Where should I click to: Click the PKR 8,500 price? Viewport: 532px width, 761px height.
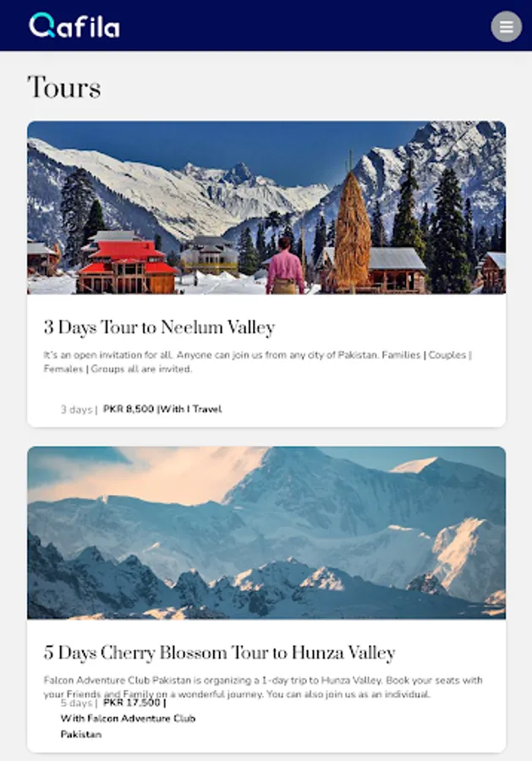coord(129,409)
